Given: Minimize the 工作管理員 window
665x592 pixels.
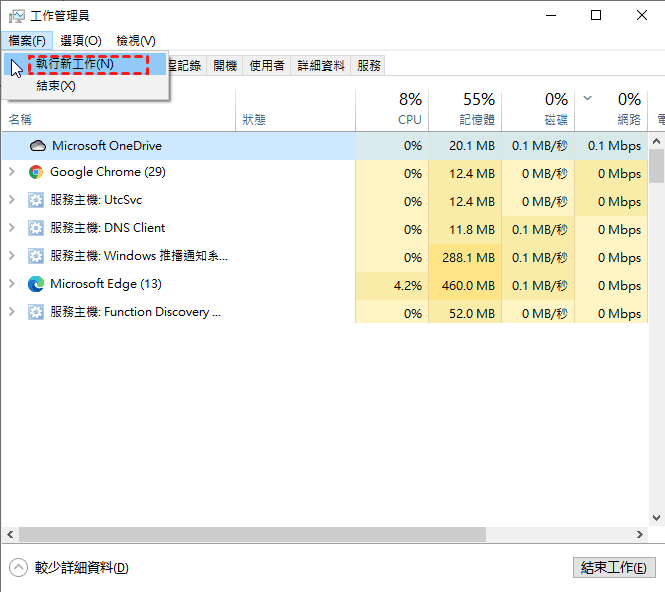Looking at the screenshot, I should [551, 16].
